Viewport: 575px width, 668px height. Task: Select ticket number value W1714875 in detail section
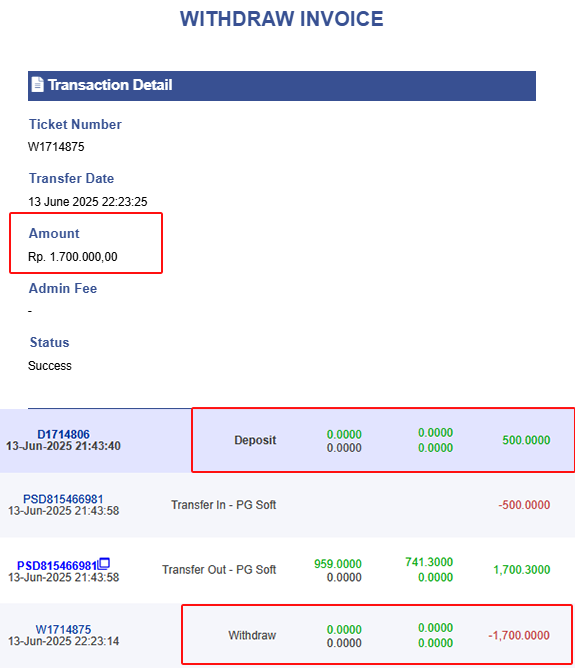56,147
